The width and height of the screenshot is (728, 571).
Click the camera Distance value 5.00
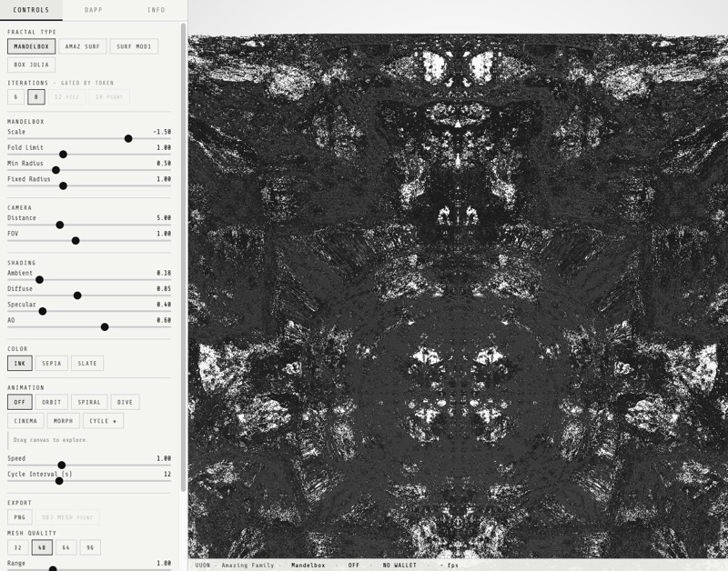(x=164, y=218)
